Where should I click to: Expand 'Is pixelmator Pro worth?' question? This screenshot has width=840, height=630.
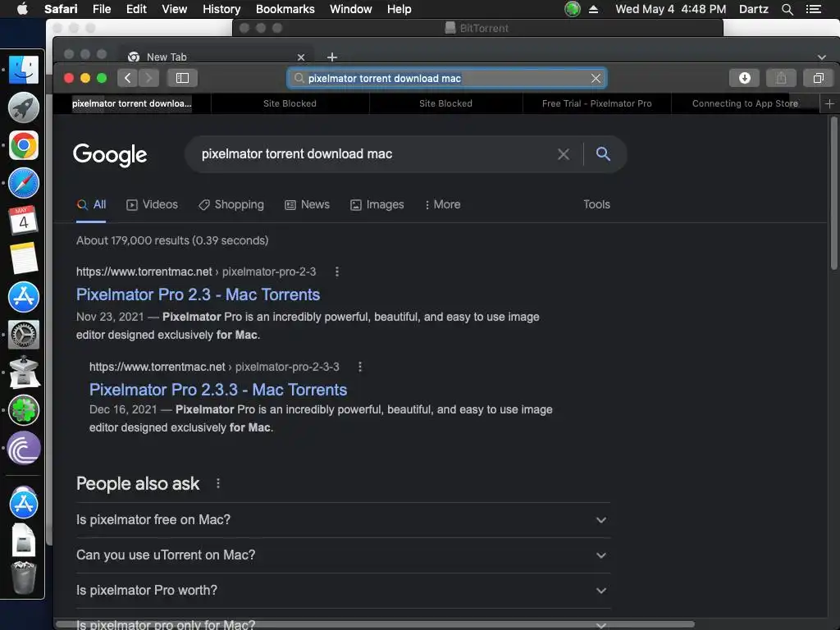click(343, 591)
